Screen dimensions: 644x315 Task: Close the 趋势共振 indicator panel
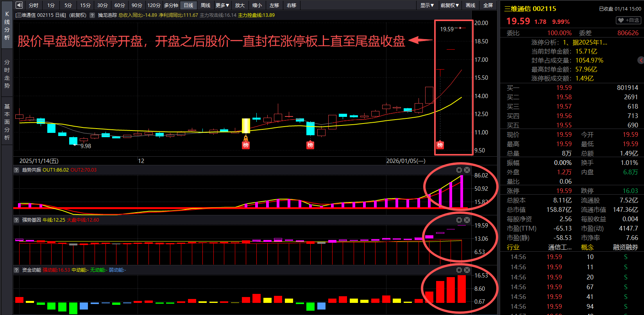point(467,170)
